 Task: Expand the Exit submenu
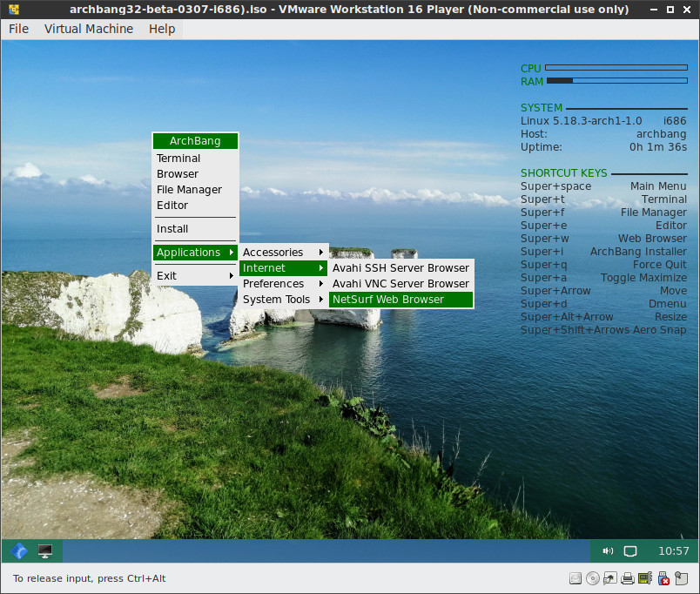195,275
